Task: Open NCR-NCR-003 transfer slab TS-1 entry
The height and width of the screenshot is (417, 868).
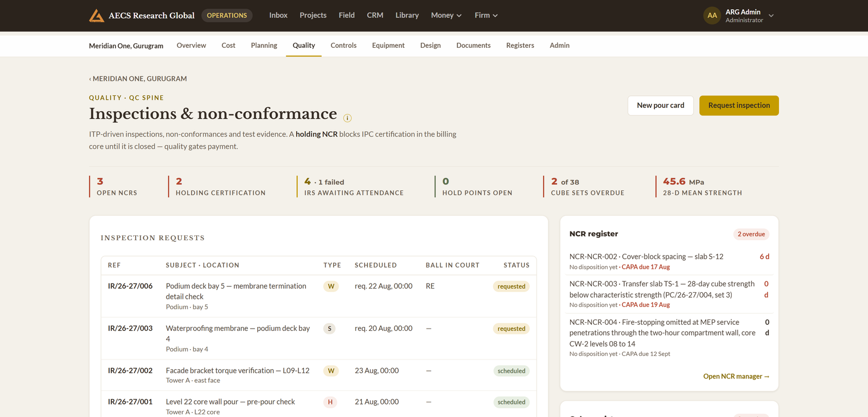Action: tap(669, 294)
